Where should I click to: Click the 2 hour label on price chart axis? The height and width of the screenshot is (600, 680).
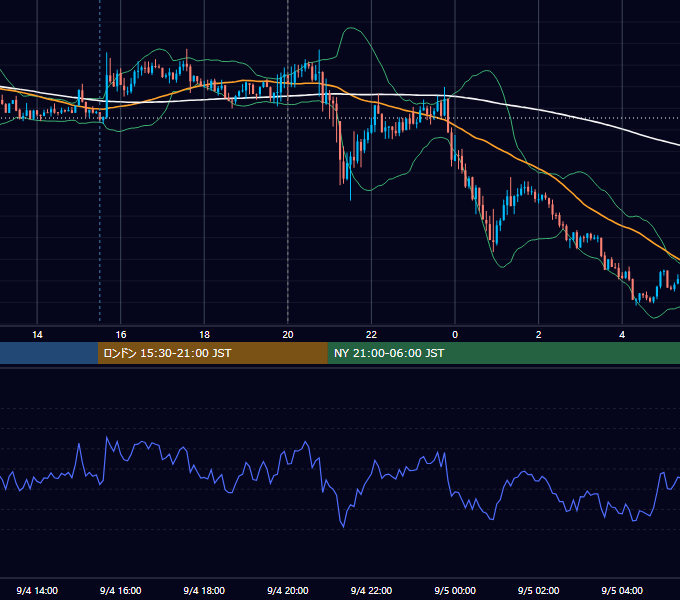click(539, 335)
